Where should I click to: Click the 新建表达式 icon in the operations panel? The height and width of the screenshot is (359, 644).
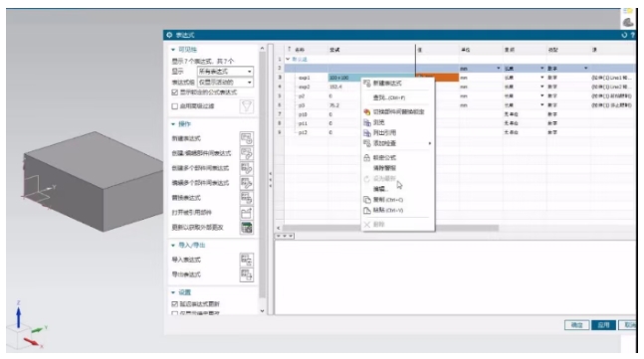(x=247, y=138)
